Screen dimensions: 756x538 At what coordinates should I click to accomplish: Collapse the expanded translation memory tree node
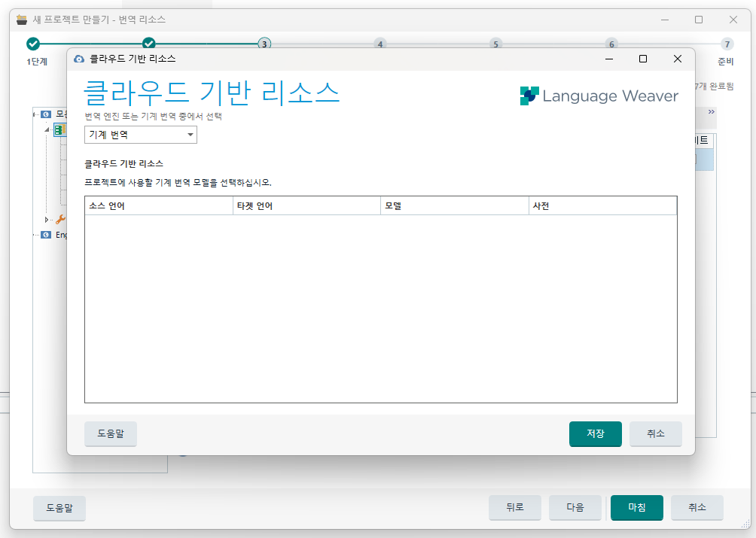click(x=46, y=129)
